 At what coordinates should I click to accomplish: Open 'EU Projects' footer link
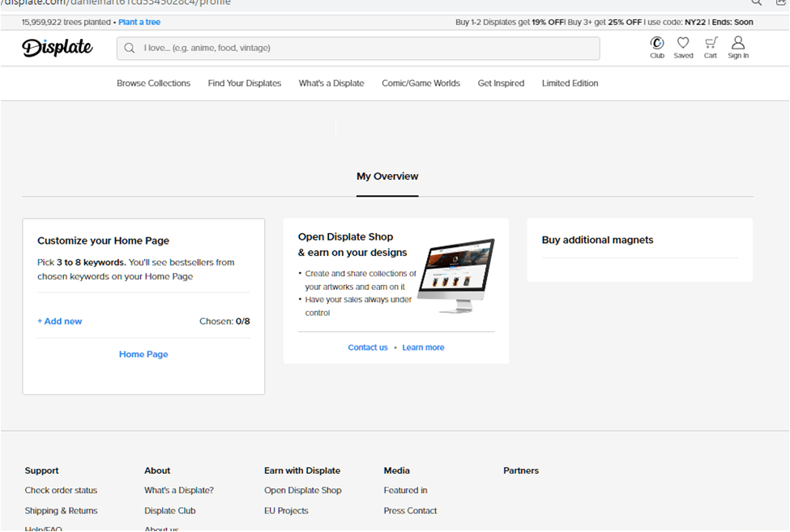286,510
